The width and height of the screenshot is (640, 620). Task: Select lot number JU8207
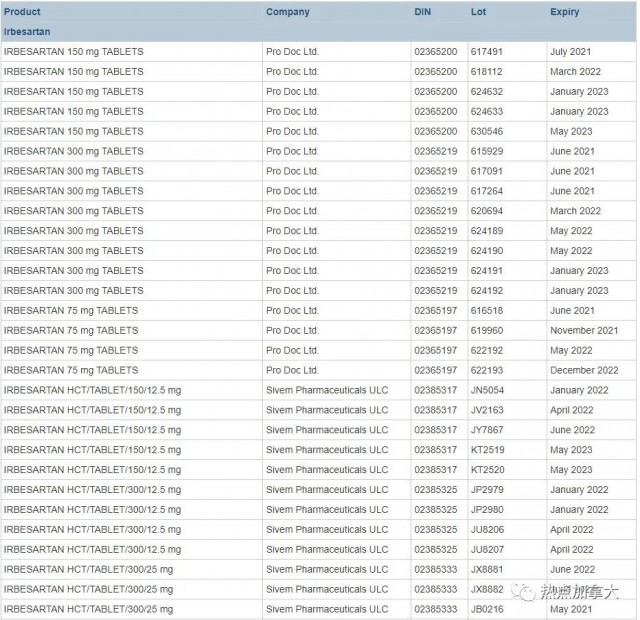pos(487,549)
